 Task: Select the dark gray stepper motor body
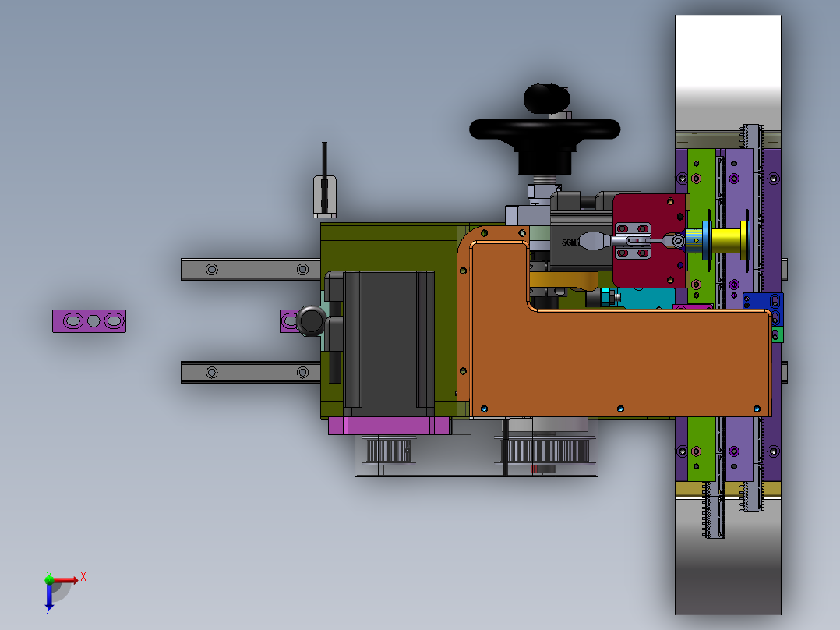pos(388,339)
